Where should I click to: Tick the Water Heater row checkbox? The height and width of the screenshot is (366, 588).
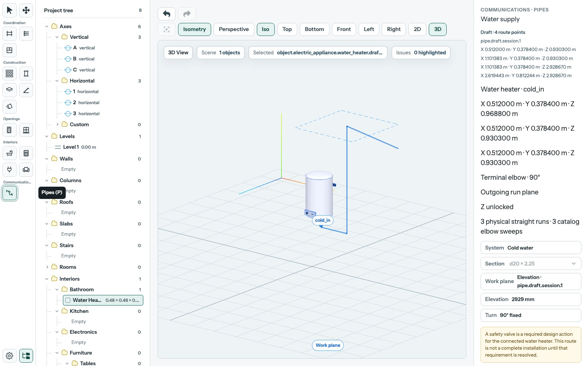[68, 300]
